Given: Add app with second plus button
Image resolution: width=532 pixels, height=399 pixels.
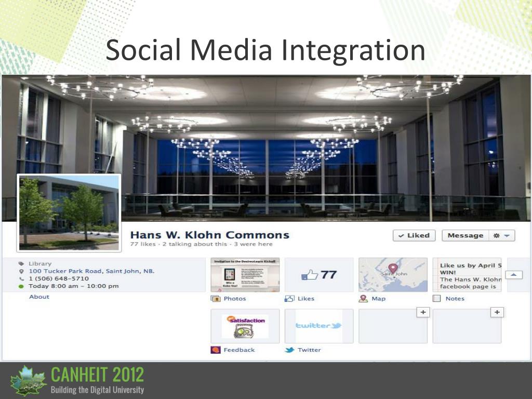Looking at the screenshot, I should 497,312.
